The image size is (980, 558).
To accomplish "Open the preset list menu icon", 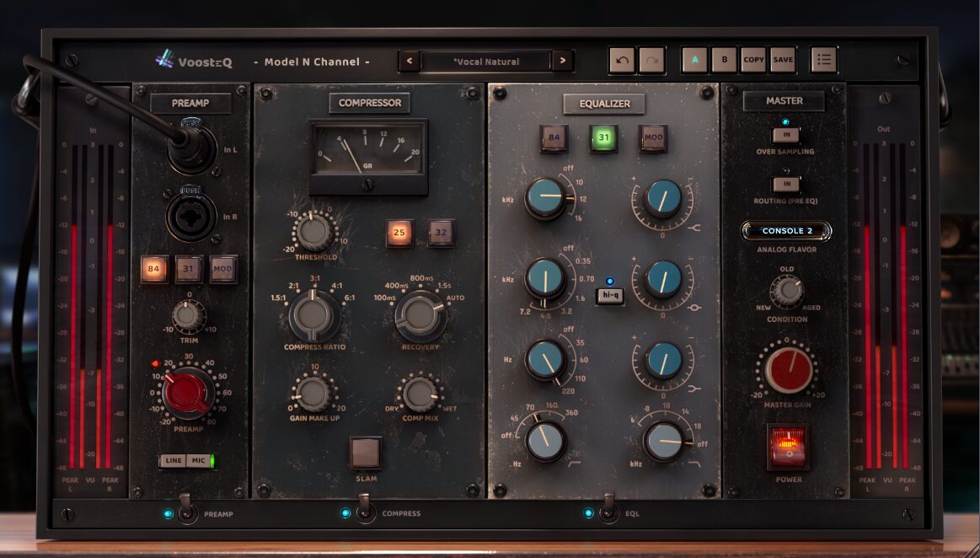I will pyautogui.click(x=824, y=60).
